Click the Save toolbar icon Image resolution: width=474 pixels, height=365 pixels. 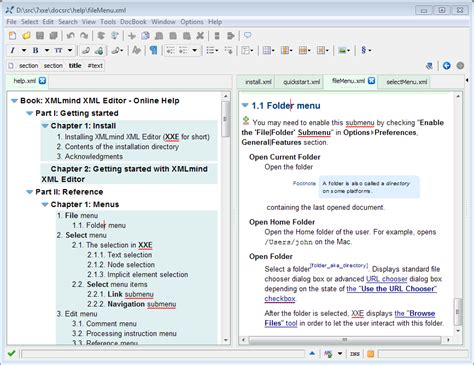(x=40, y=35)
